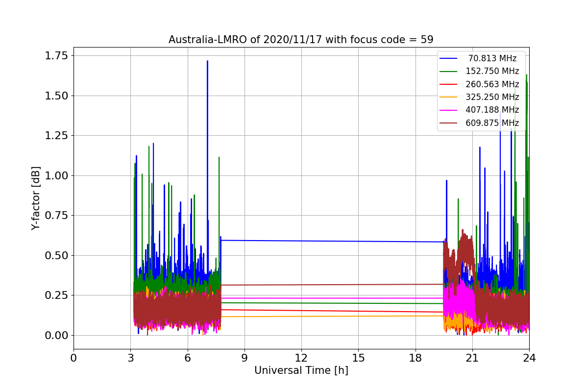
Task: Select the 325.250 MHz legend entry
Action: 479,97
